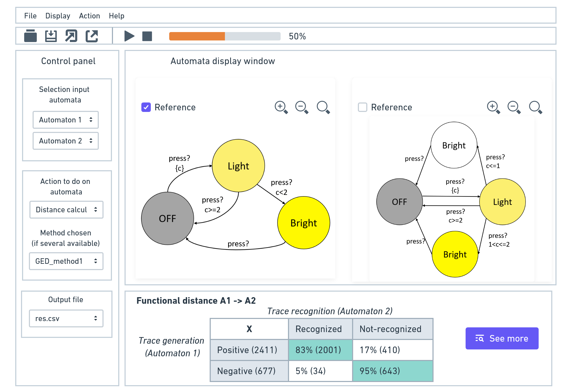Viewport: 577px width, 392px height.
Task: Select the Light state in left automaton
Action: point(238,166)
